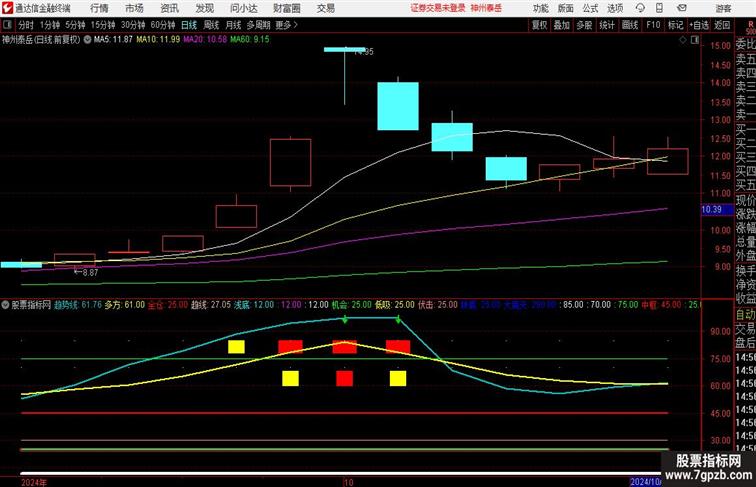
Task: Open the 市场 menu
Action: tap(134, 8)
